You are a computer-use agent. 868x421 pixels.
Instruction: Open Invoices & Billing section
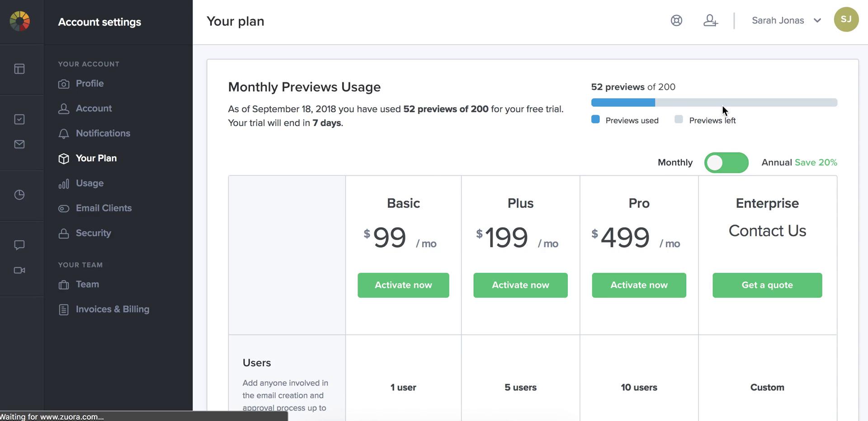pos(112,309)
